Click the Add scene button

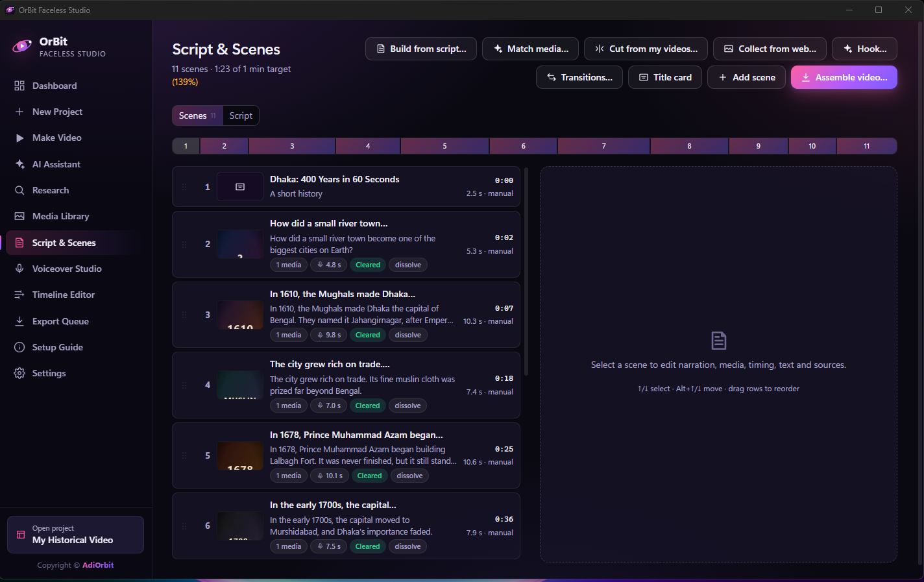pos(747,77)
